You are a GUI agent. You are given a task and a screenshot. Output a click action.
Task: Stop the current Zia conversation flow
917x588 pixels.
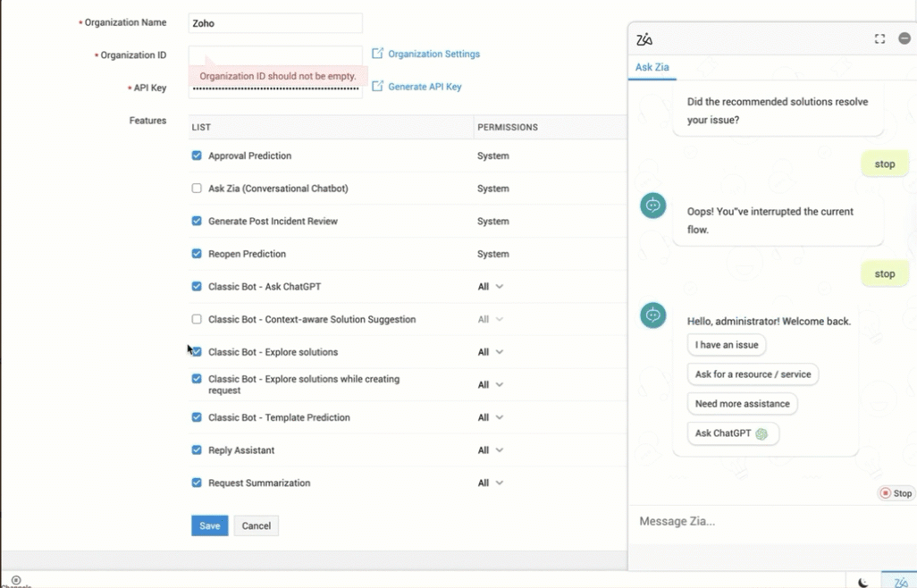pyautogui.click(x=896, y=493)
